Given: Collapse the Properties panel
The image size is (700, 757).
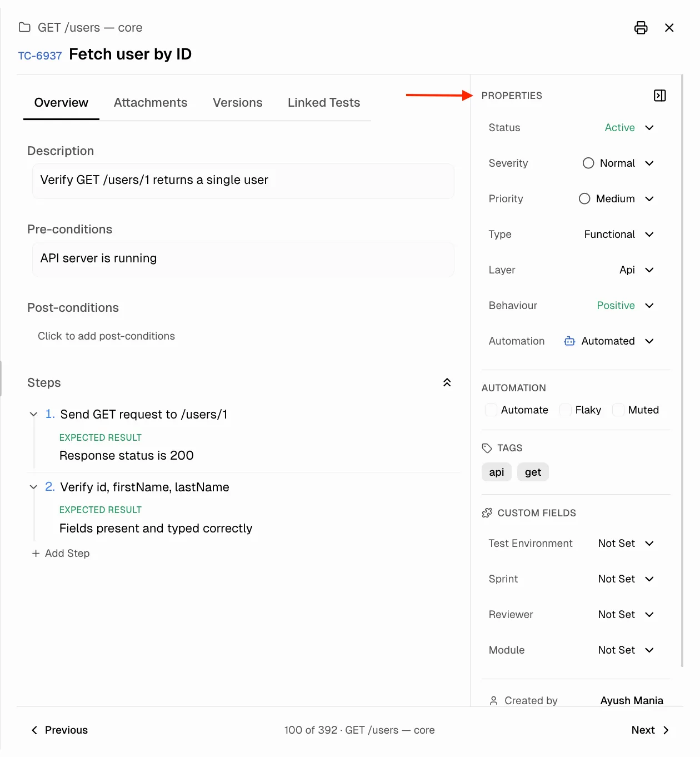Looking at the screenshot, I should click(x=659, y=95).
